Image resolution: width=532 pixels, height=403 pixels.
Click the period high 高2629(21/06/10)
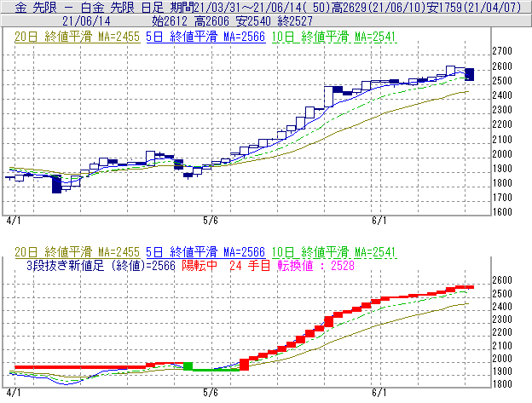[x=379, y=7]
